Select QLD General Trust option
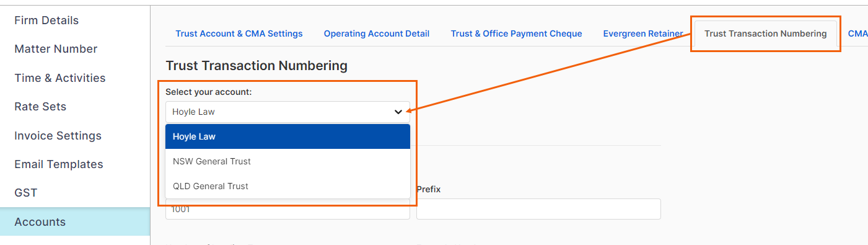Screen dimensions: 868x245 (x=287, y=186)
